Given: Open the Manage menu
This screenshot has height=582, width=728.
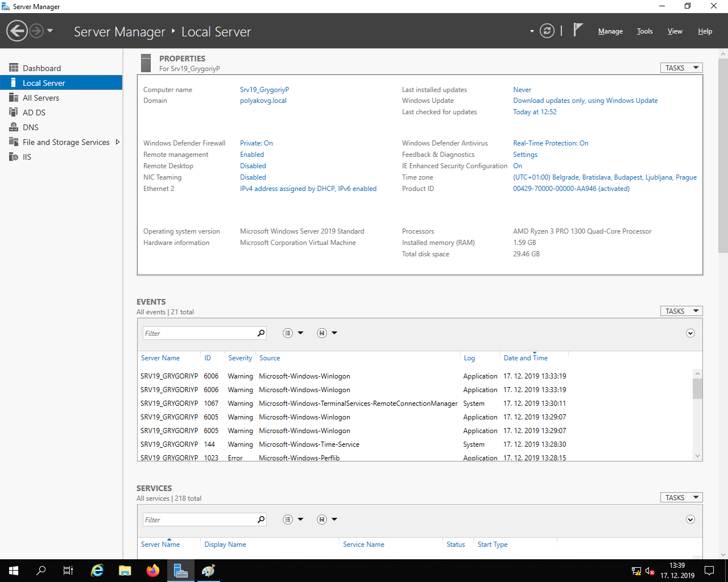Looking at the screenshot, I should (x=610, y=31).
